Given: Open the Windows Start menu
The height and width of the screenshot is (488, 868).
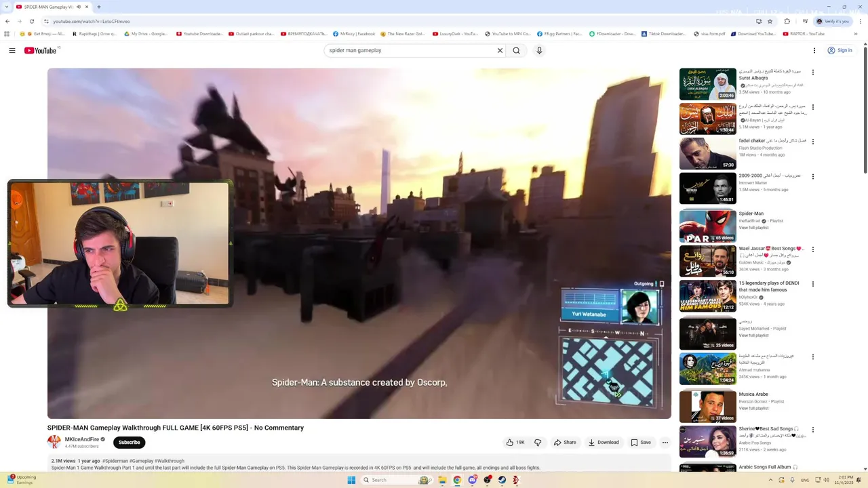Looking at the screenshot, I should coord(351,480).
